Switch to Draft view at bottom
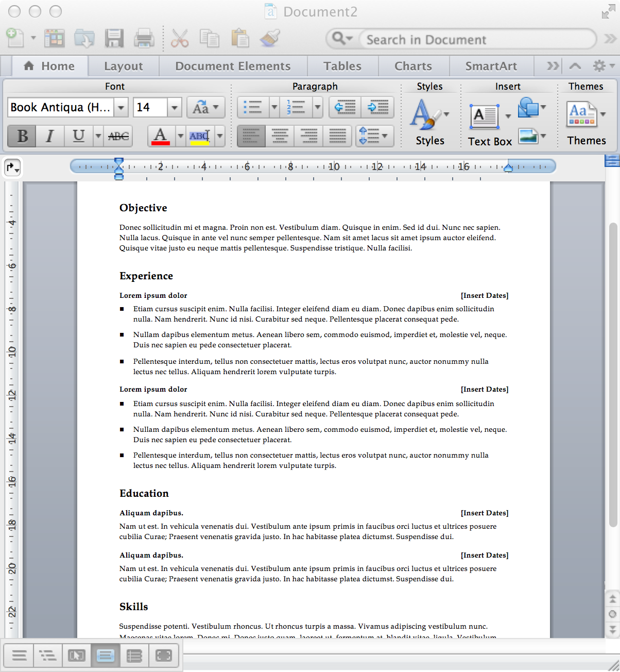This screenshot has height=672, width=620. (19, 656)
